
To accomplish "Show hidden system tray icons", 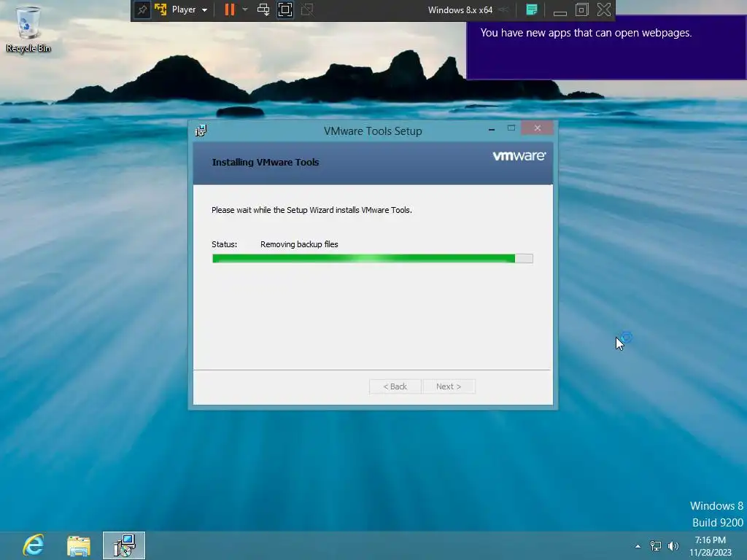I will [x=638, y=546].
